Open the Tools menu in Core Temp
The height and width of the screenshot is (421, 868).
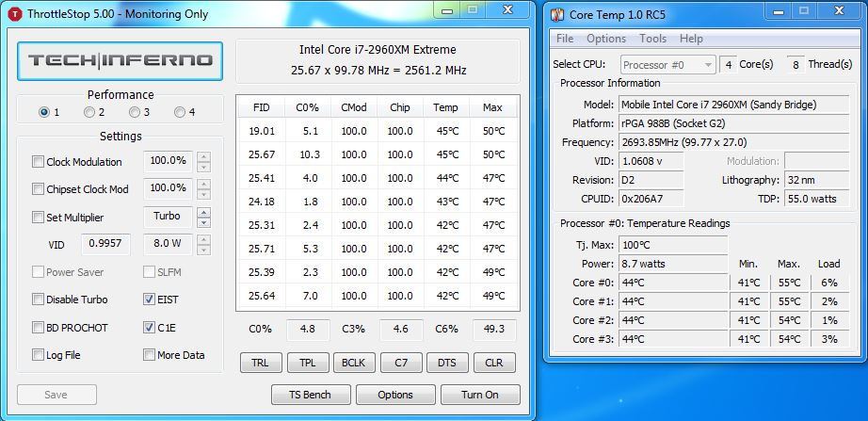652,39
